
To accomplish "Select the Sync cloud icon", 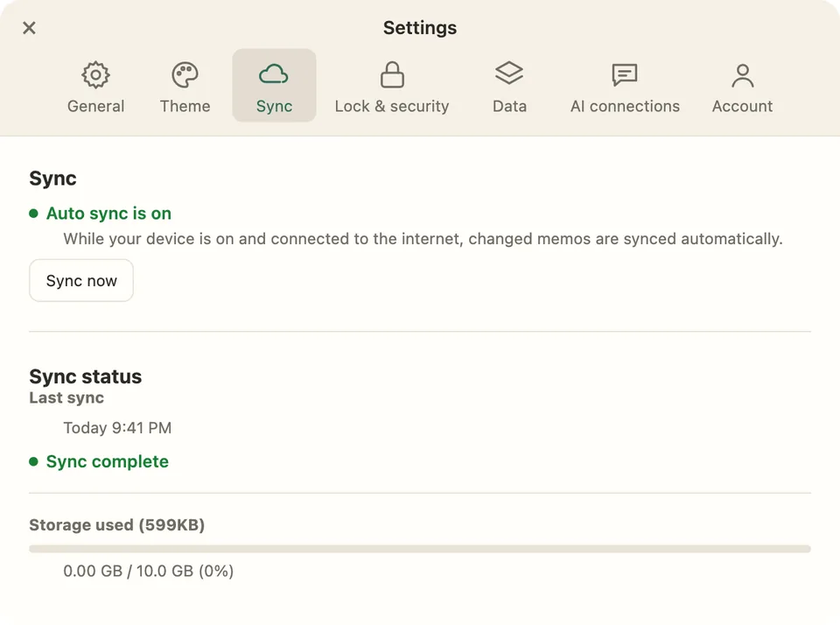I will click(274, 74).
